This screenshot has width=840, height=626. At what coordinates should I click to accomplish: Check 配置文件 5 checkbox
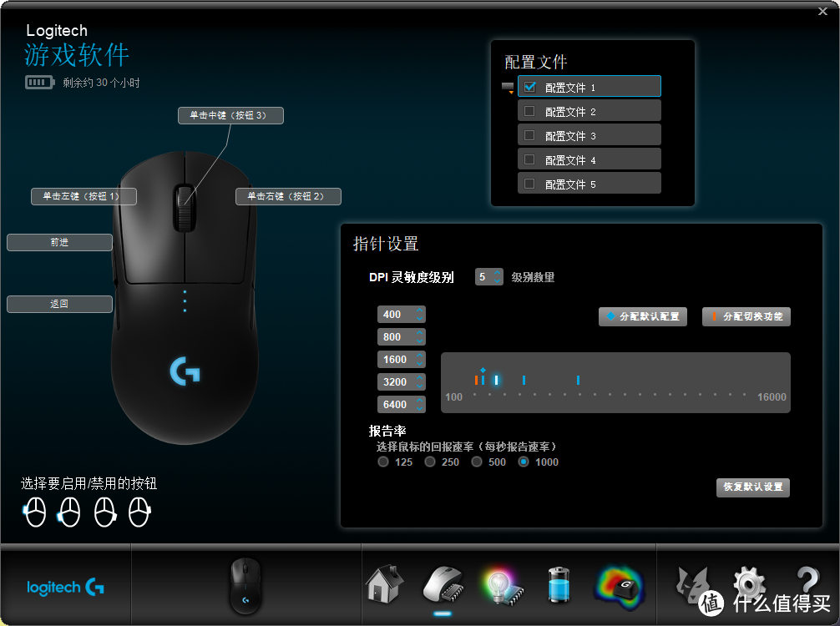tap(529, 184)
